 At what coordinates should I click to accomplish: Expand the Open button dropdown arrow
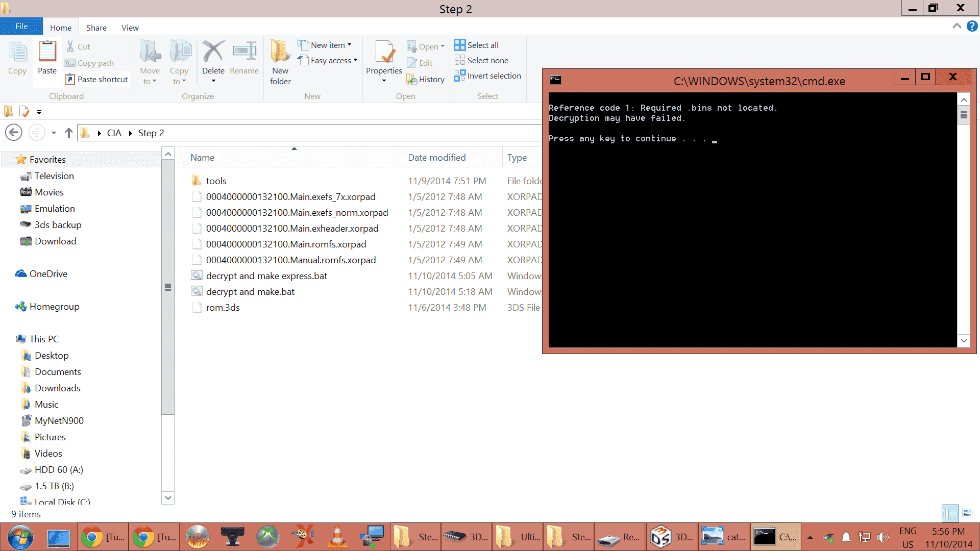[x=443, y=46]
